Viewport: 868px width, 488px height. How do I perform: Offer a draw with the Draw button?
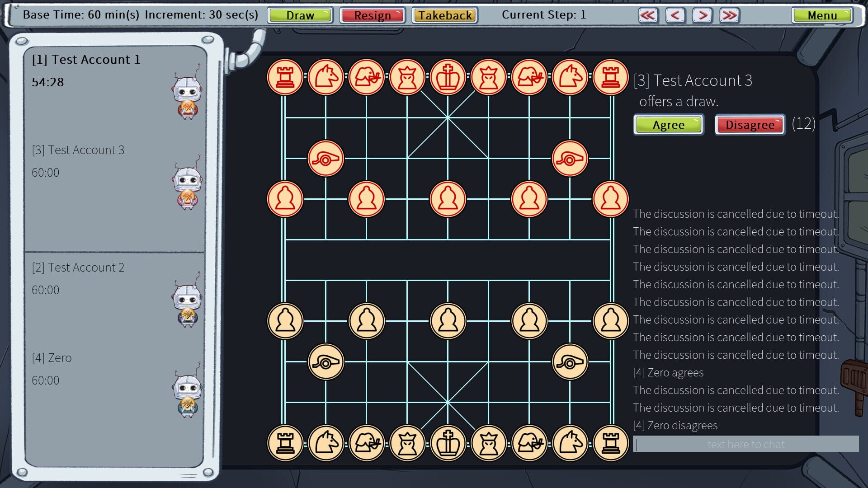click(300, 15)
